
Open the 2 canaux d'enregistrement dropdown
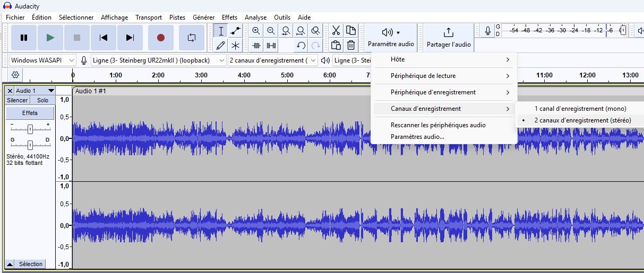coord(273,60)
